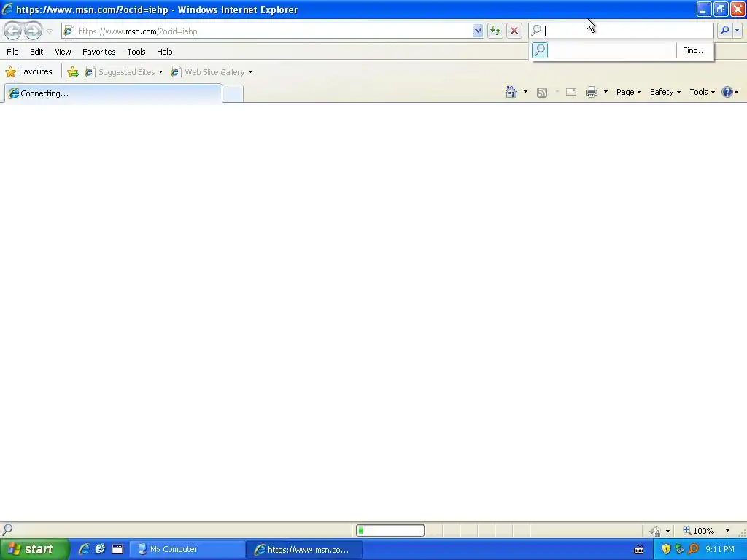This screenshot has height=560, width=747.
Task: Expand the zoom level dropdown arrow
Action: click(x=727, y=531)
